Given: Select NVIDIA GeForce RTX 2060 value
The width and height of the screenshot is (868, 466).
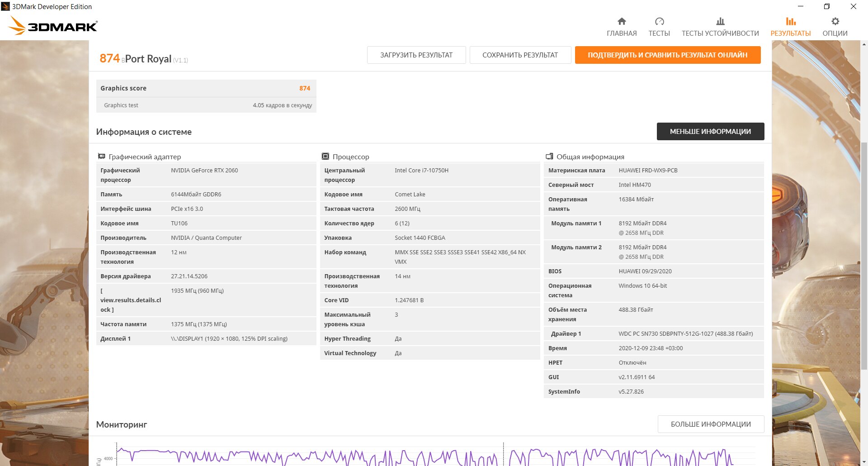Looking at the screenshot, I should coord(204,171).
